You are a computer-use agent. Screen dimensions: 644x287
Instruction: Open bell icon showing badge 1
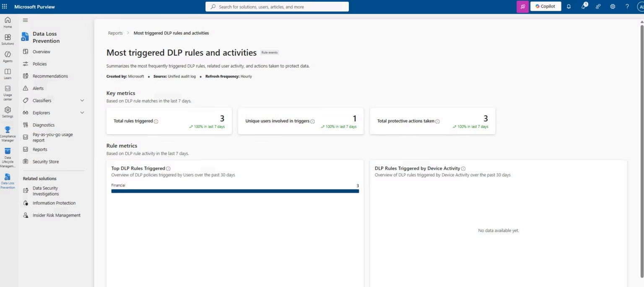584,6
